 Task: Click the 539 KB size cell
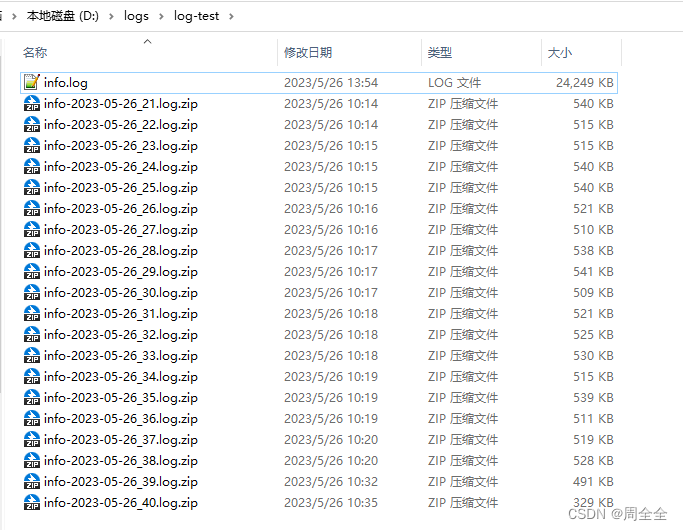coord(593,398)
